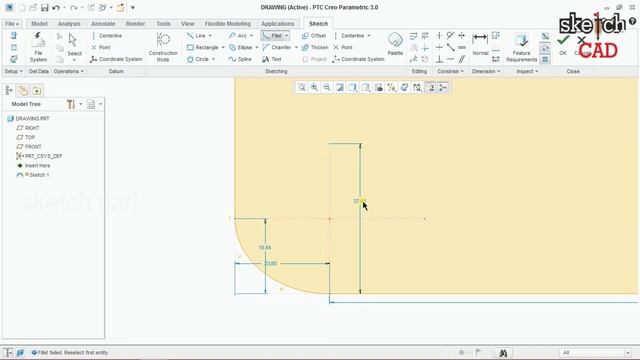
Task: Toggle Construction Mode
Action: tap(163, 47)
